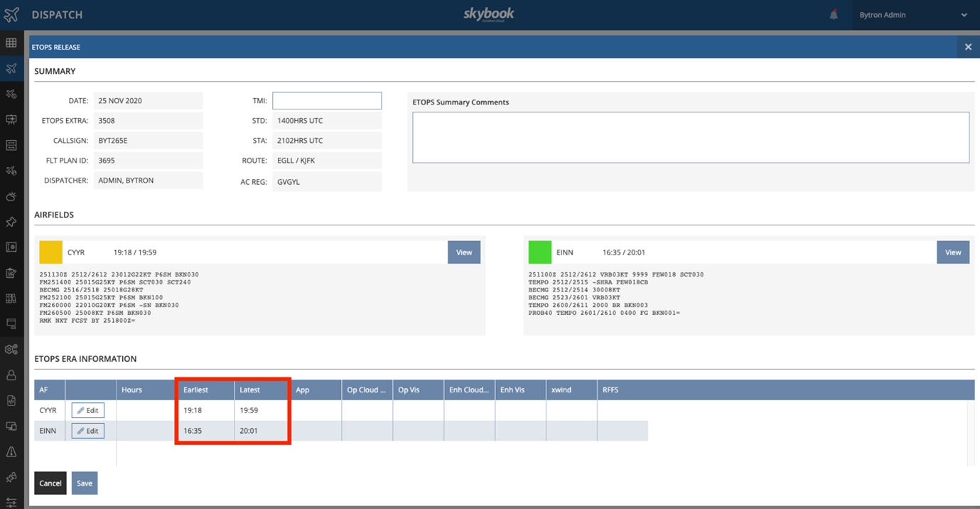Click View button for EINN airfield
980x509 pixels.
[x=953, y=252]
